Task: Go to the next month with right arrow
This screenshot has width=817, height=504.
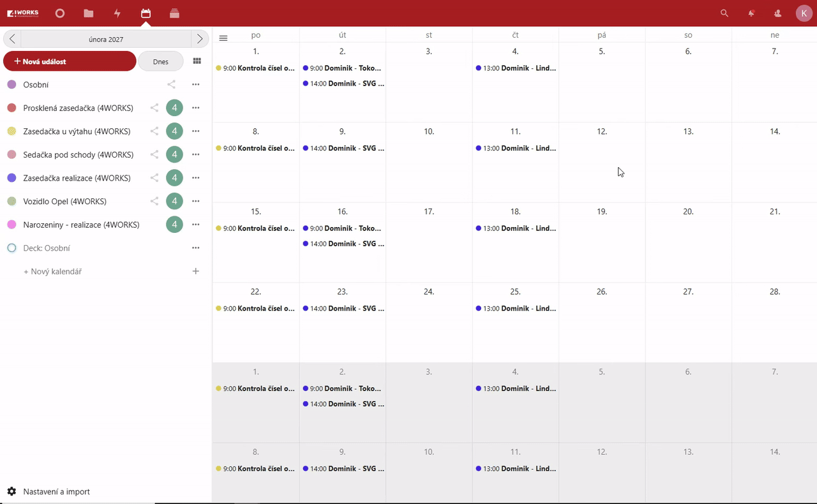Action: point(199,38)
